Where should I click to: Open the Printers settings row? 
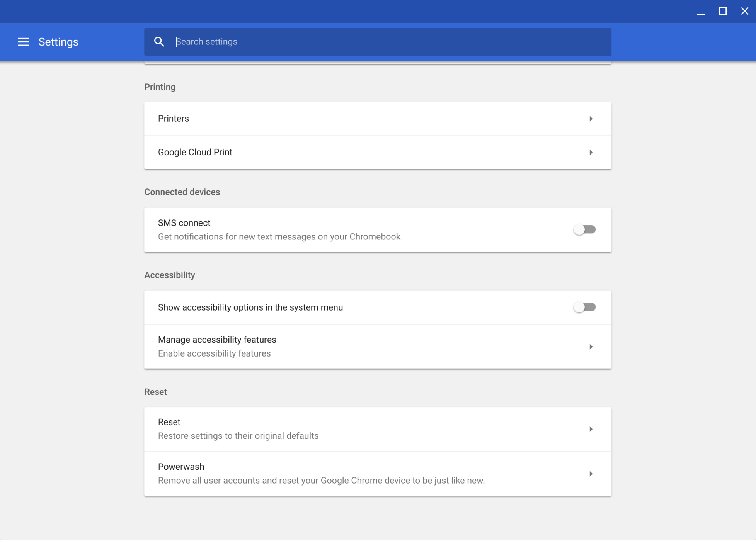[x=174, y=119]
